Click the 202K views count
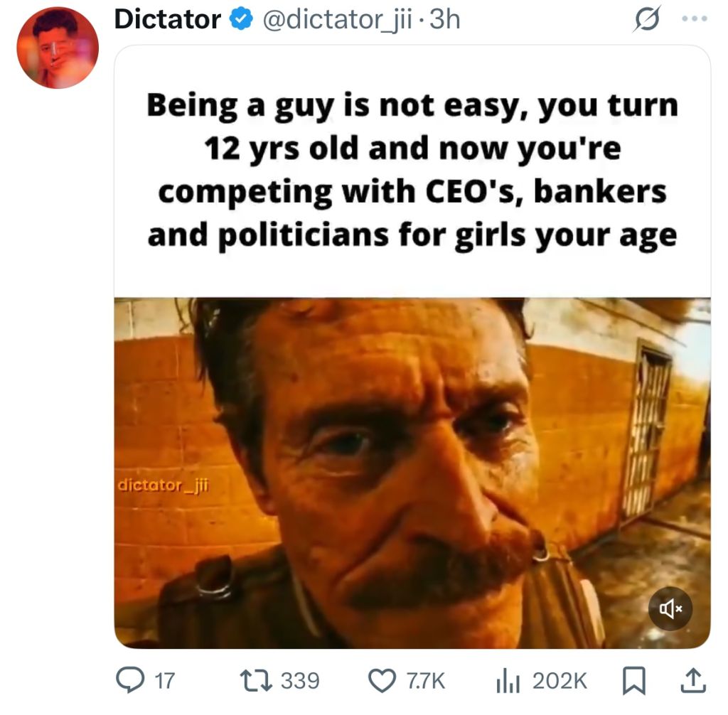 (560, 681)
